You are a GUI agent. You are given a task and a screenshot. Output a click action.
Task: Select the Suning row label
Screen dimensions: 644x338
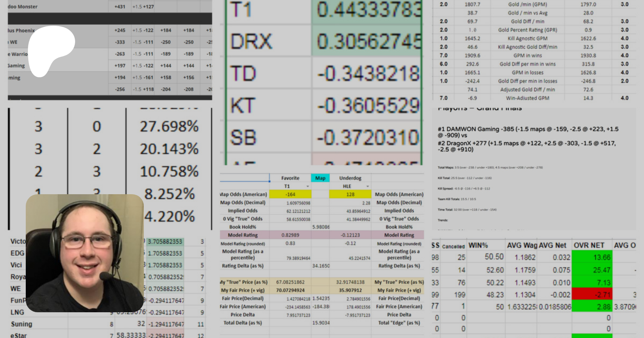(21, 324)
